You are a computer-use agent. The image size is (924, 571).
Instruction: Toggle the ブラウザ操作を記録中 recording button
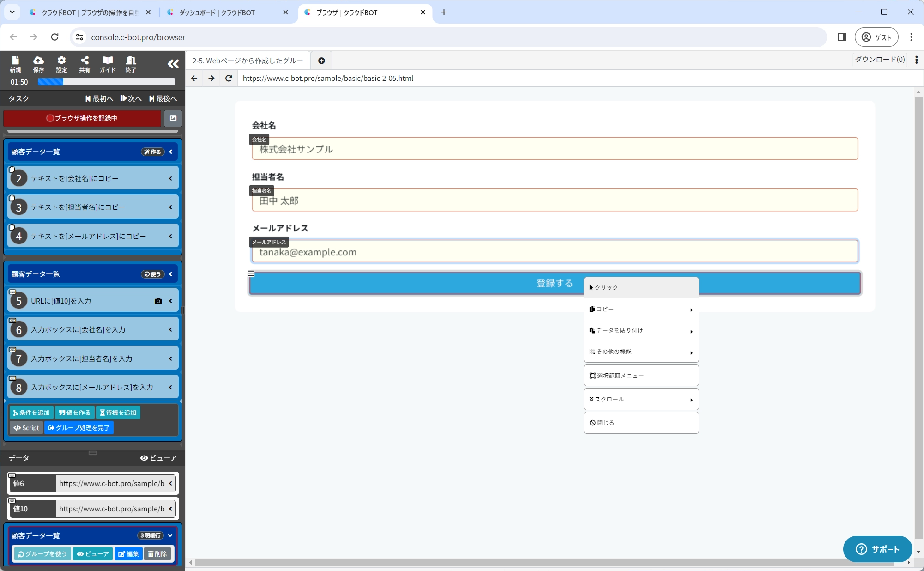(82, 118)
